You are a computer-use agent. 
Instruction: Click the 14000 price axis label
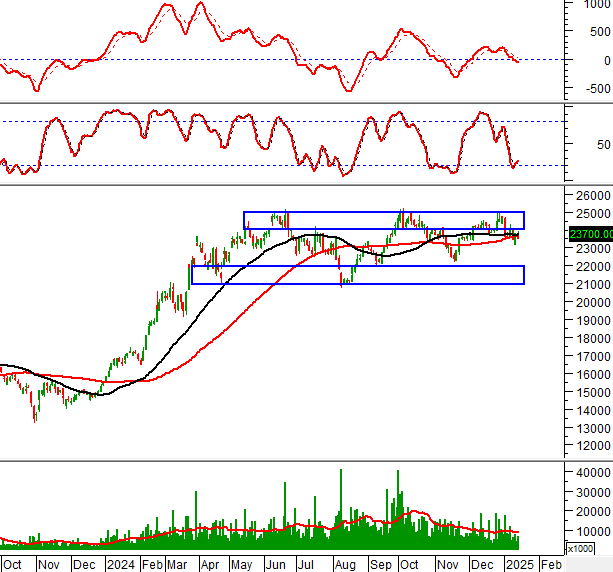593,411
